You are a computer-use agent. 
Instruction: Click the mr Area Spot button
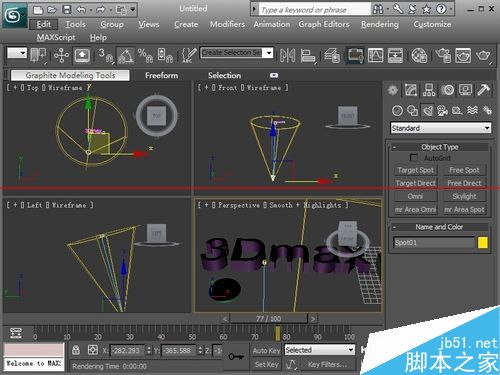pos(464,209)
